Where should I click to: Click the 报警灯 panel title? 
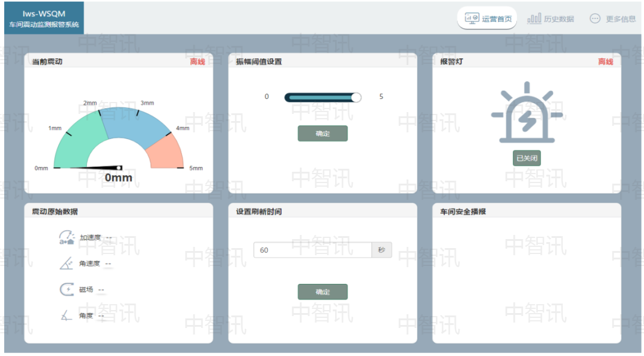tap(451, 61)
